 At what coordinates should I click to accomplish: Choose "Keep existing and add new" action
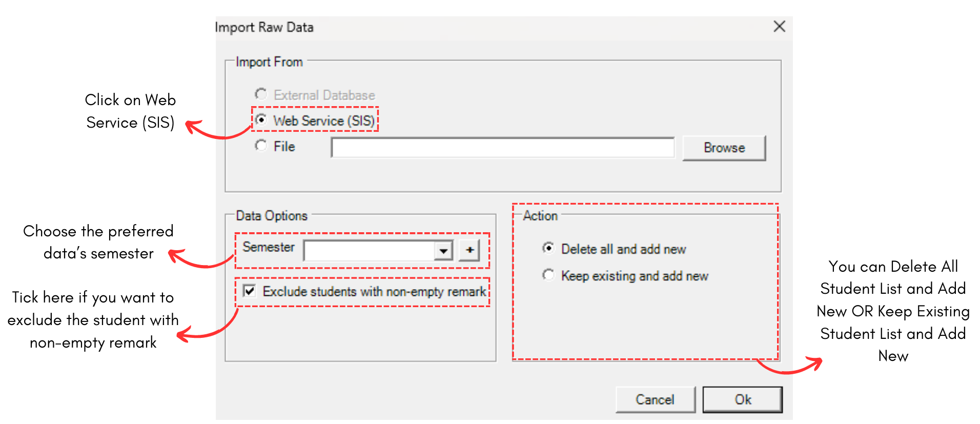[548, 275]
